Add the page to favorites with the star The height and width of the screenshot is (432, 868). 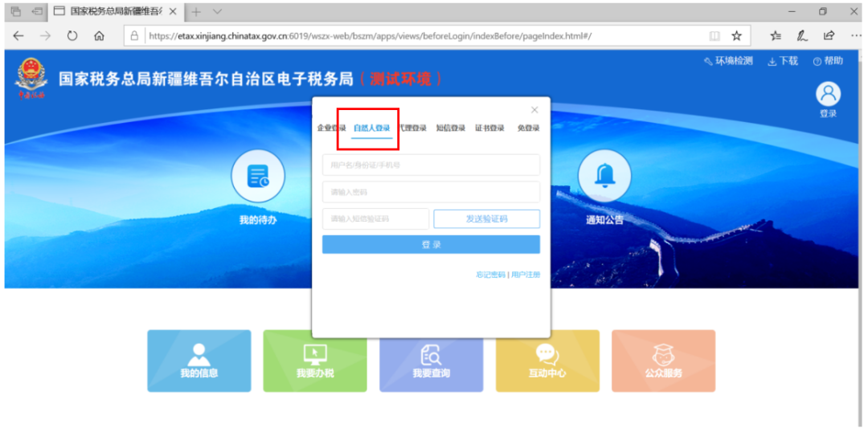(736, 36)
